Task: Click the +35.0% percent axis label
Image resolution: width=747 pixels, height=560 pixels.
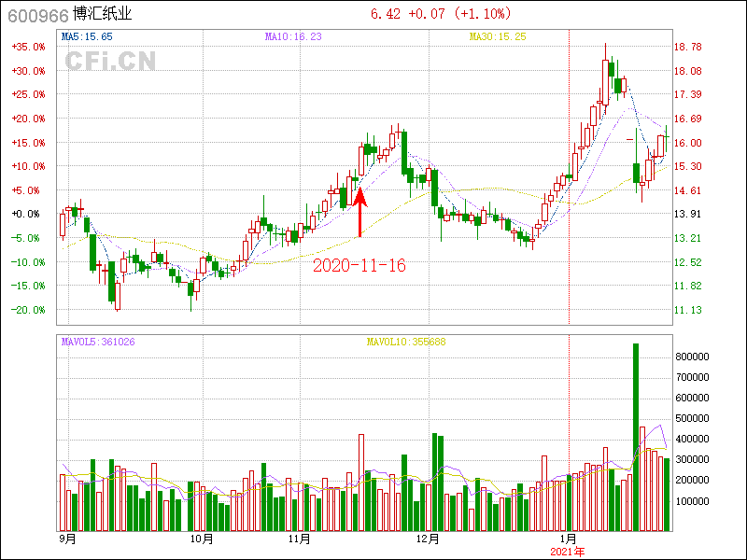Action: click(29, 48)
